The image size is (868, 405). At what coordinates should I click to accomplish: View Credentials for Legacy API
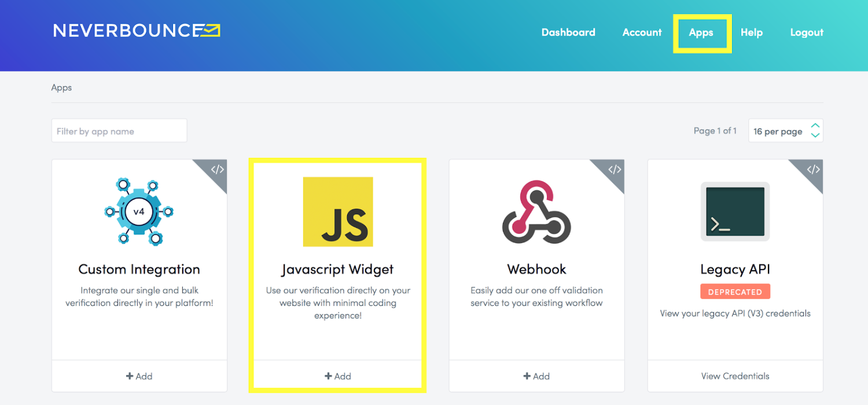(x=735, y=376)
